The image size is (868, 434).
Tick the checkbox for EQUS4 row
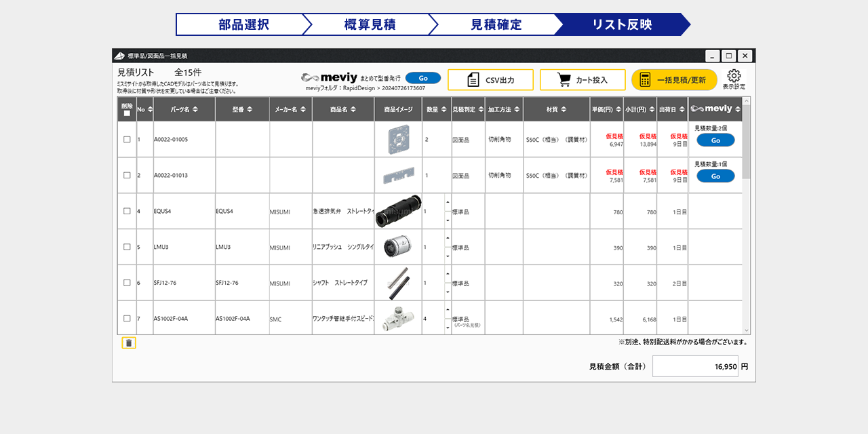pyautogui.click(x=127, y=211)
